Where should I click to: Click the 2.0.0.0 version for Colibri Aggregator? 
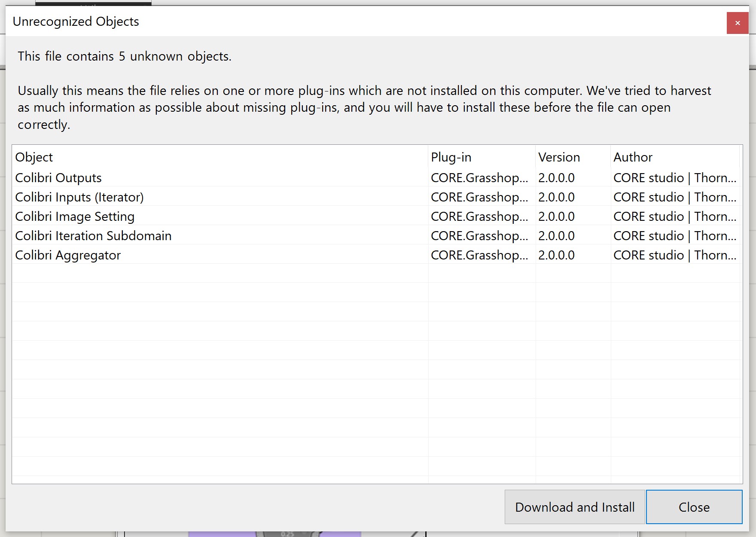pyautogui.click(x=556, y=255)
